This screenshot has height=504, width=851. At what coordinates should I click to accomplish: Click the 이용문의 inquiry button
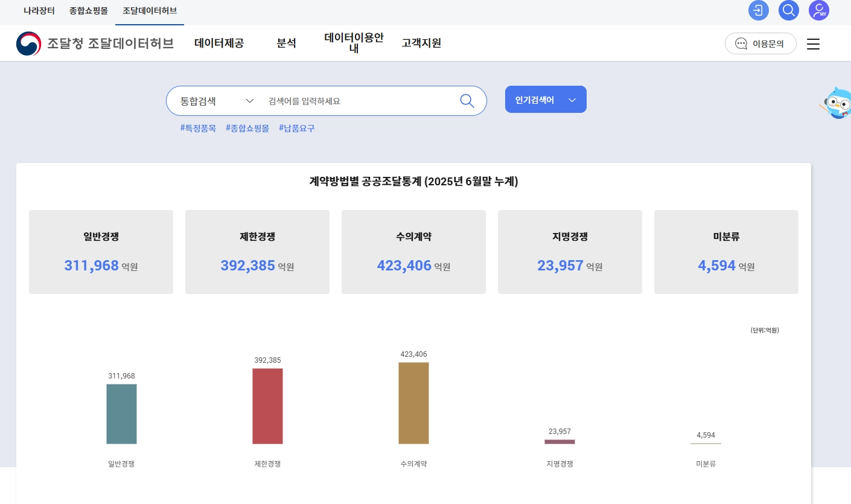[x=760, y=43]
